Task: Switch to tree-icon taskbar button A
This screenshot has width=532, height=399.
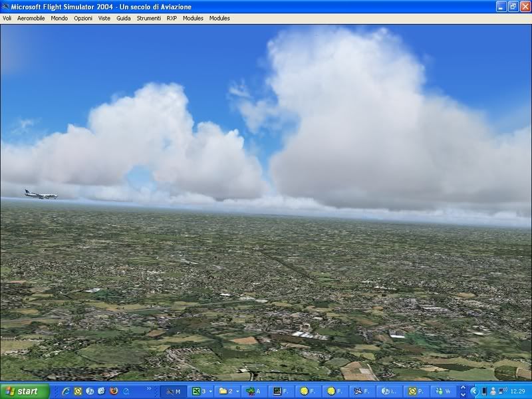Action: click(254, 392)
